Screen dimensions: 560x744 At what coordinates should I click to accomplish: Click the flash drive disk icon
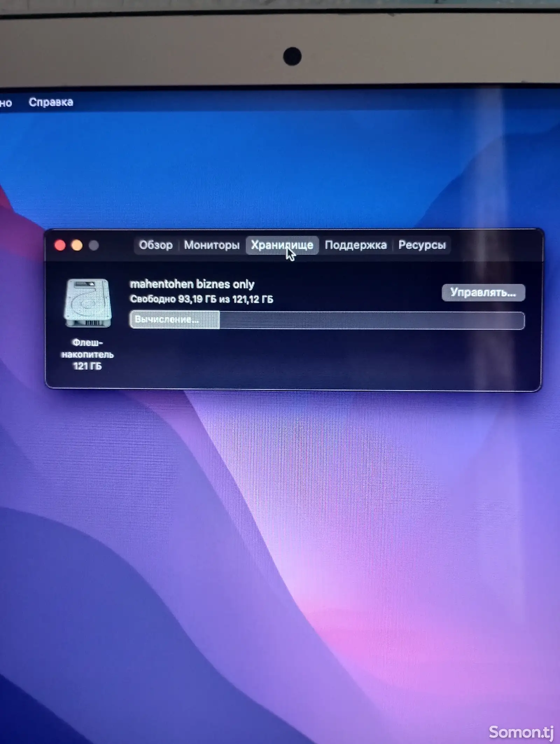point(88,303)
